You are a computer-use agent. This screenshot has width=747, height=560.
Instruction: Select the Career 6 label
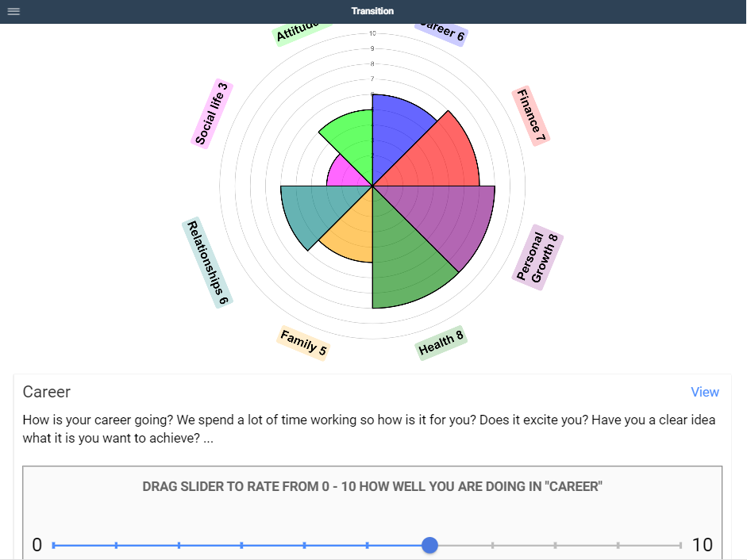pyautogui.click(x=441, y=32)
